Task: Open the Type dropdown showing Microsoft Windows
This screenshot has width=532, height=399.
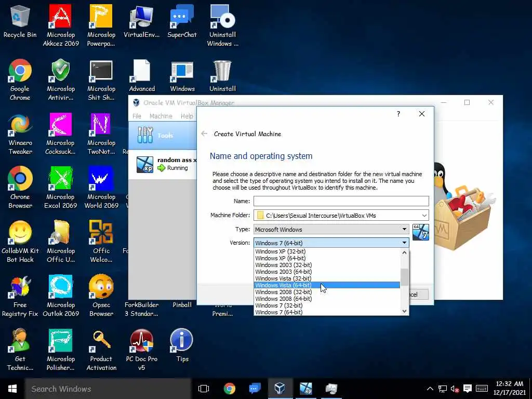Action: (x=331, y=229)
